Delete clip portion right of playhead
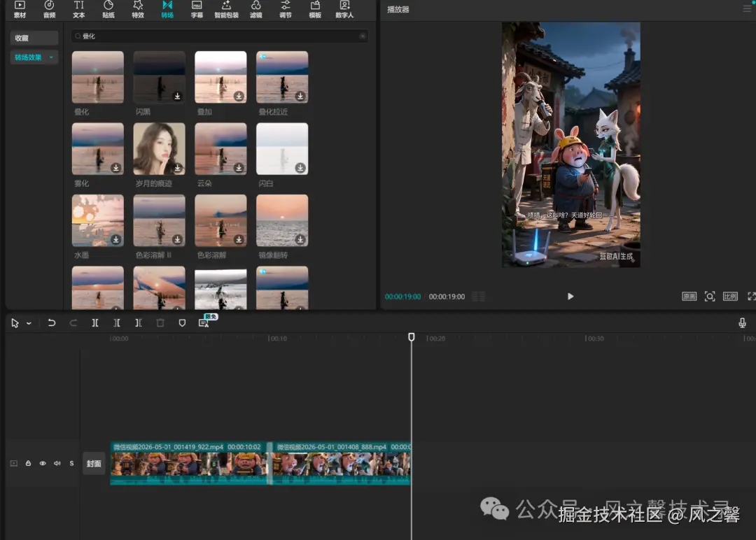 139,322
